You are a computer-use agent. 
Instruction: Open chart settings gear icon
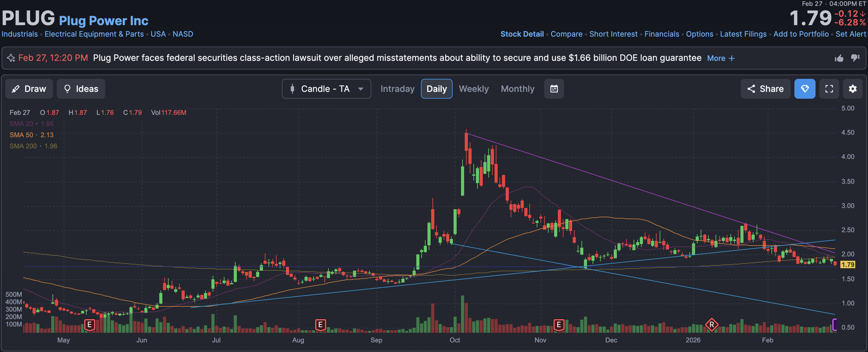point(852,89)
